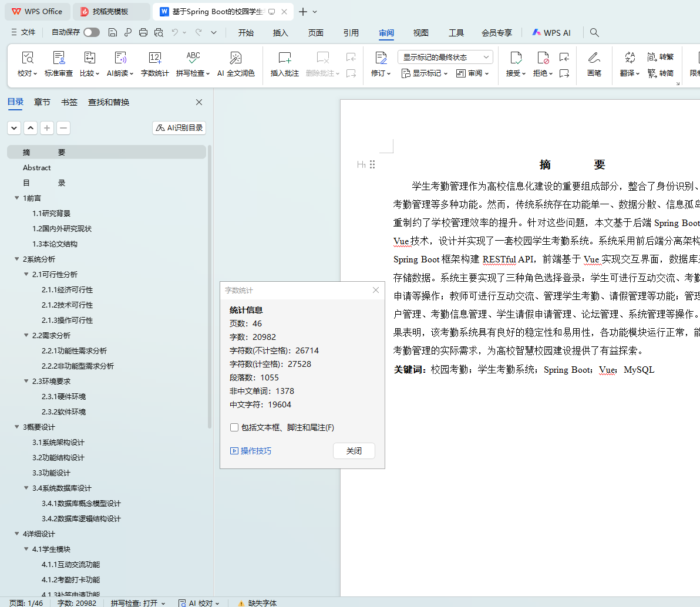700x607 pixels.
Task: Click the 字数统计 word count icon
Action: 154,63
